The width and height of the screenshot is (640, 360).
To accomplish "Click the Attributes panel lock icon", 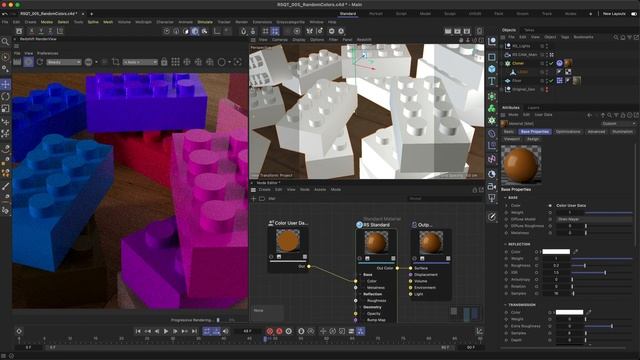I will 622,116.
